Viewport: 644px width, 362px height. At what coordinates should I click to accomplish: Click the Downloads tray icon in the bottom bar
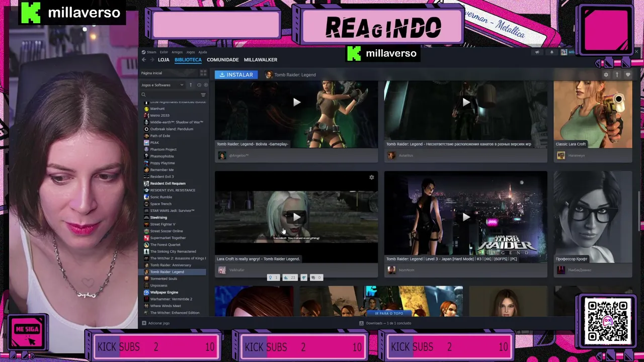[x=362, y=323]
